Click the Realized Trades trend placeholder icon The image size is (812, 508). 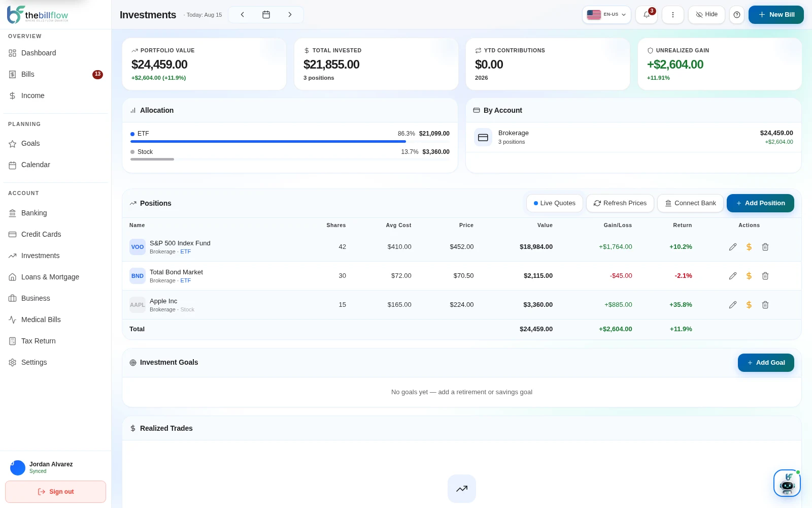tap(462, 489)
